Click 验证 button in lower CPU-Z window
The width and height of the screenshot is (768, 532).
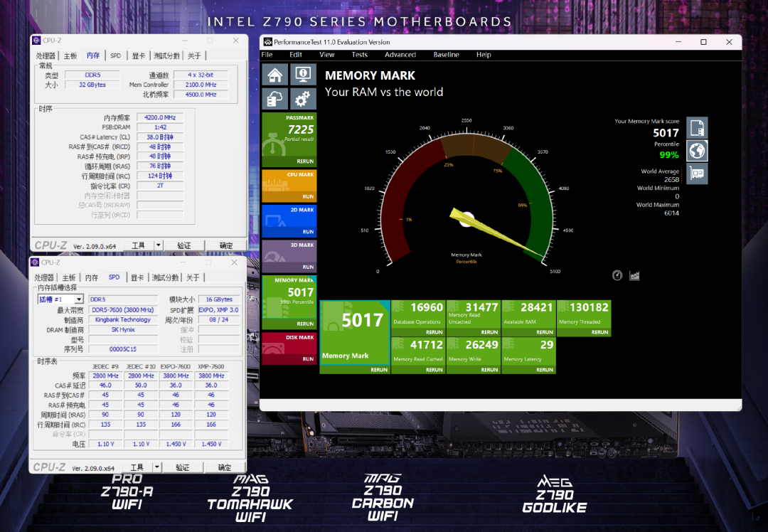183,467
